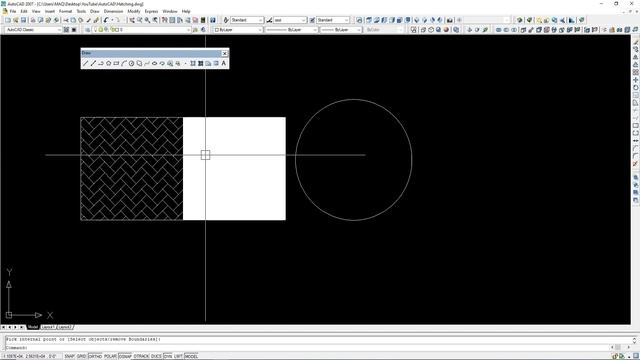Image resolution: width=640 pixels, height=360 pixels.
Task: Open the File menu
Action: coord(13,11)
